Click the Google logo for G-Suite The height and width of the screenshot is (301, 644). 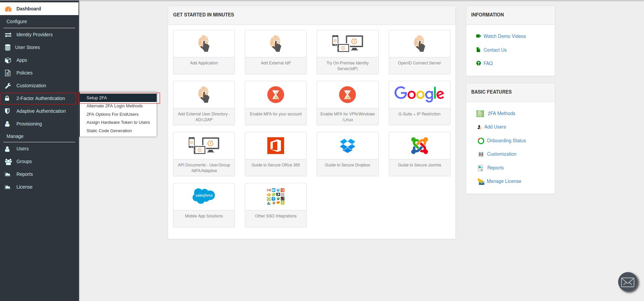tap(419, 94)
